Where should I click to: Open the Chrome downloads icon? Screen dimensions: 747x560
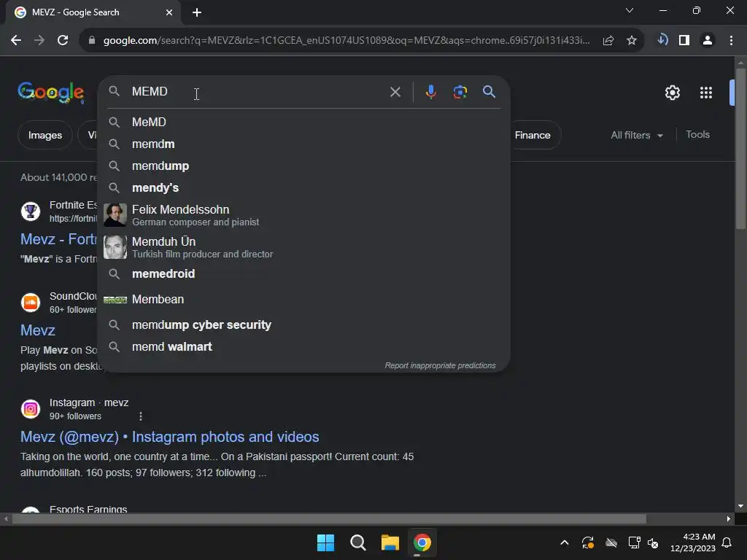tap(662, 40)
